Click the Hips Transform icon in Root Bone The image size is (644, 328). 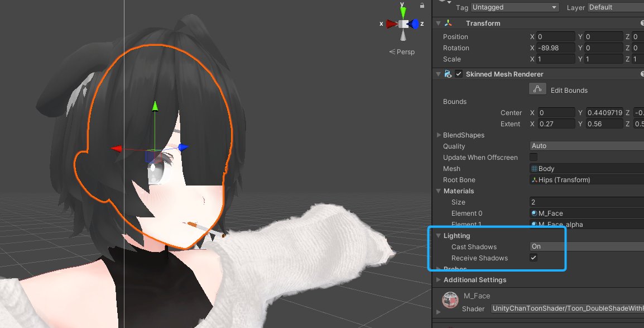coord(535,179)
